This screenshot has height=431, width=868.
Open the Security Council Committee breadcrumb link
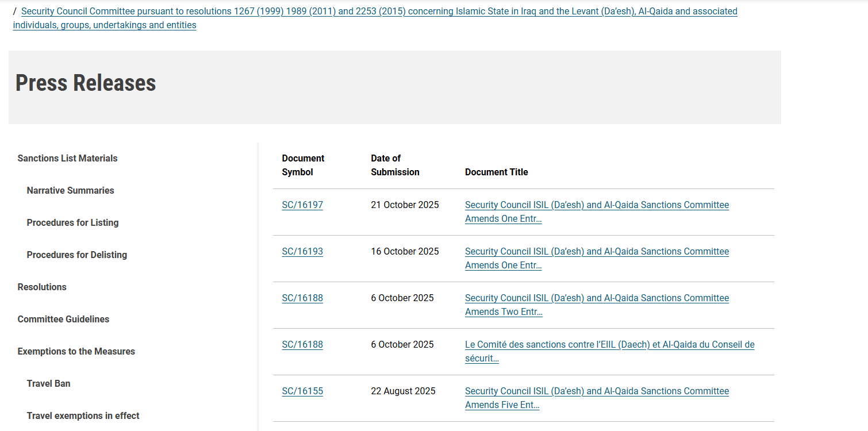point(379,11)
